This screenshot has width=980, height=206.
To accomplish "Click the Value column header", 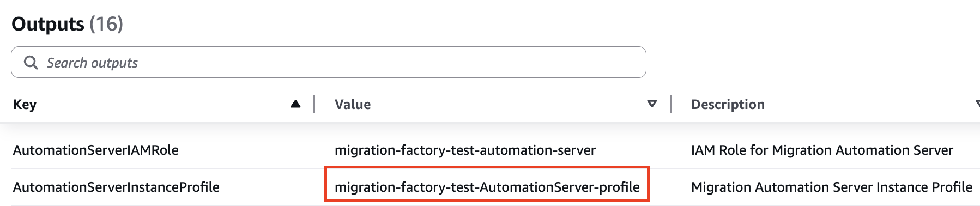I will (353, 104).
